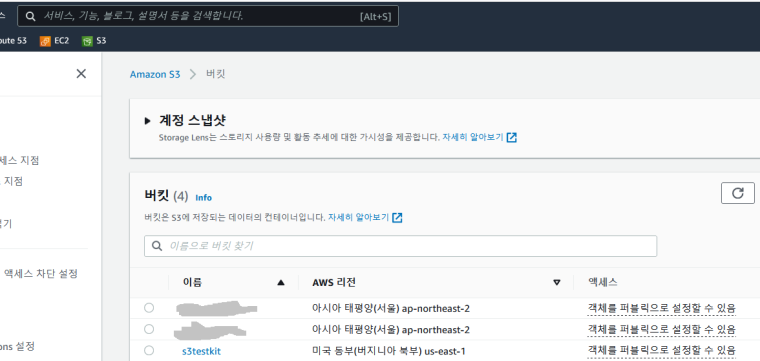This screenshot has width=760, height=361.
Task: Go to Amazon S3 breadcrumb
Action: coord(155,75)
